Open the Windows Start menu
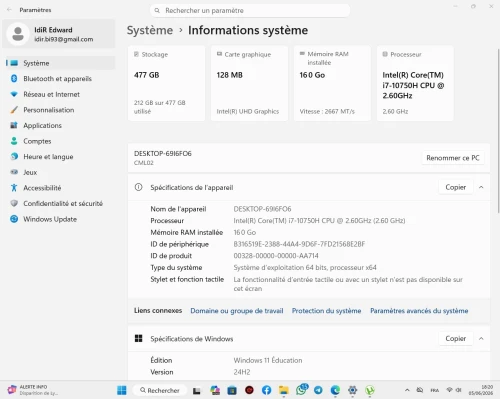The height and width of the screenshot is (399, 500). (x=122, y=390)
